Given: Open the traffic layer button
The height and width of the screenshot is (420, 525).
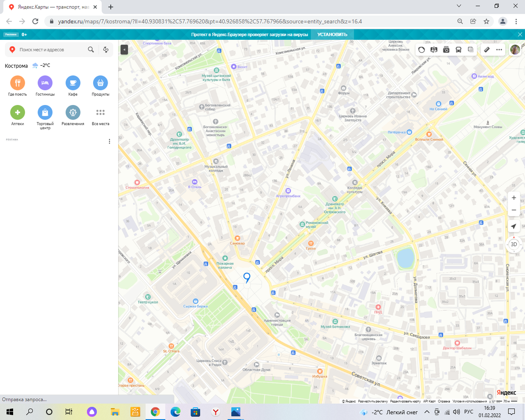Looking at the screenshot, I should coord(421,50).
